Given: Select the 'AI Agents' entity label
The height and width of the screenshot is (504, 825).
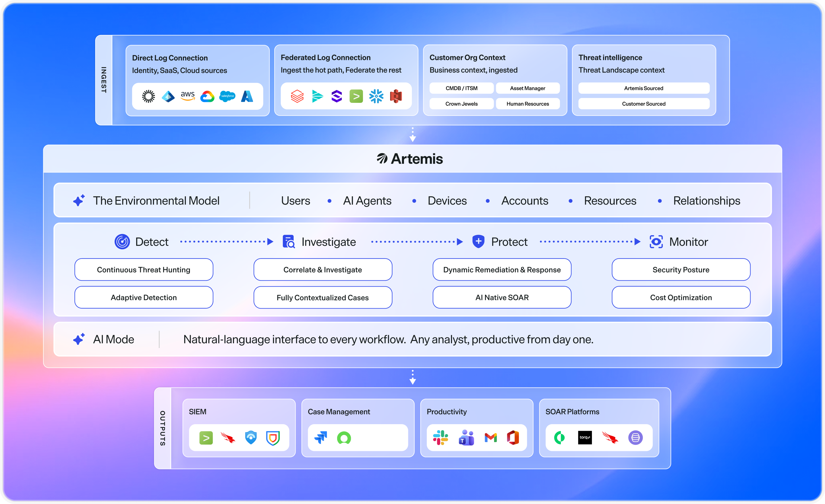Looking at the screenshot, I should point(367,201).
